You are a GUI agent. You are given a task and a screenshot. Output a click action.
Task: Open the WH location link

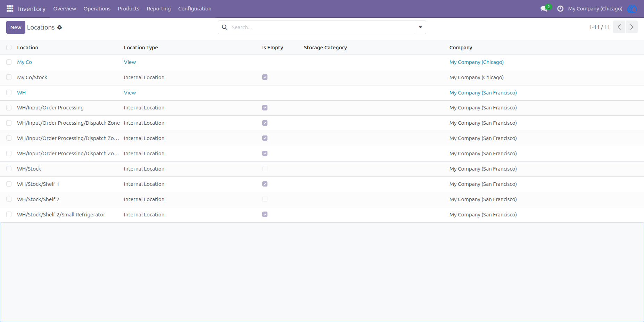click(x=22, y=93)
